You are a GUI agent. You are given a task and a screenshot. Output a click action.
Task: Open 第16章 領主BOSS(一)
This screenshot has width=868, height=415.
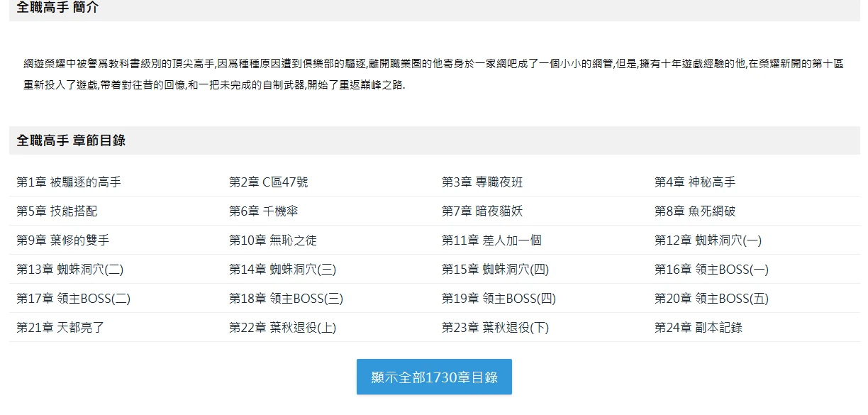(x=711, y=270)
